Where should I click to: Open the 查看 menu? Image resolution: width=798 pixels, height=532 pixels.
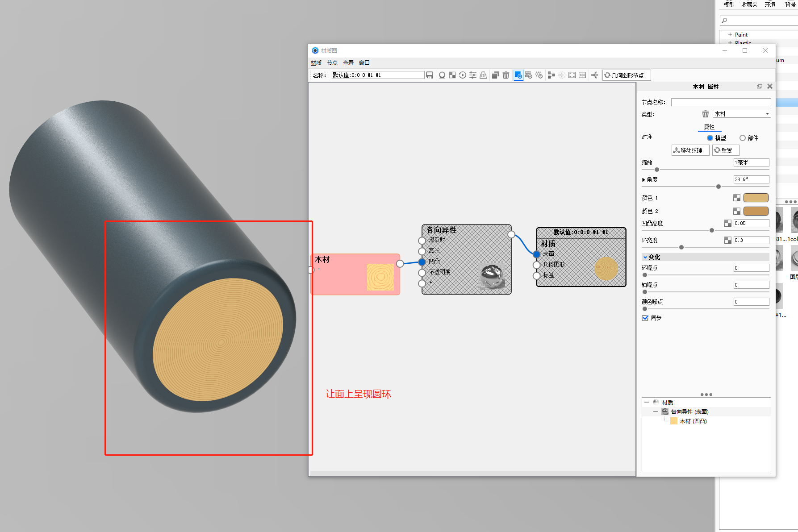pyautogui.click(x=348, y=63)
